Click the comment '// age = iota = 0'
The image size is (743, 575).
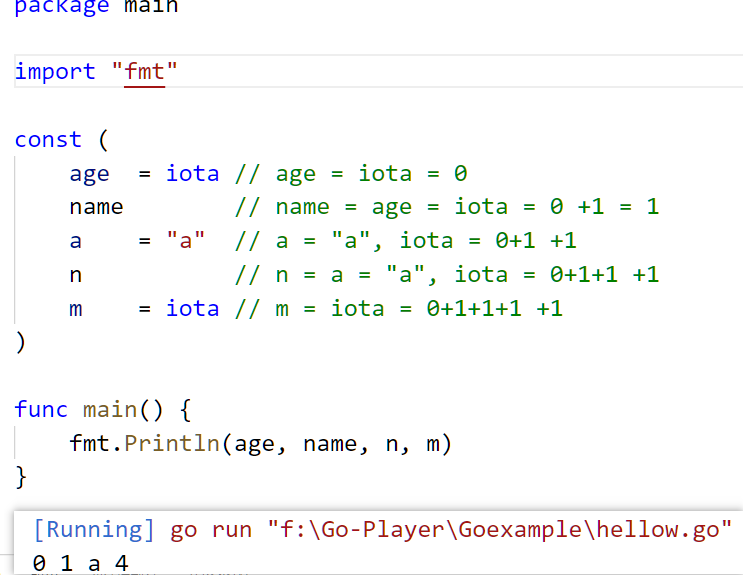point(351,173)
